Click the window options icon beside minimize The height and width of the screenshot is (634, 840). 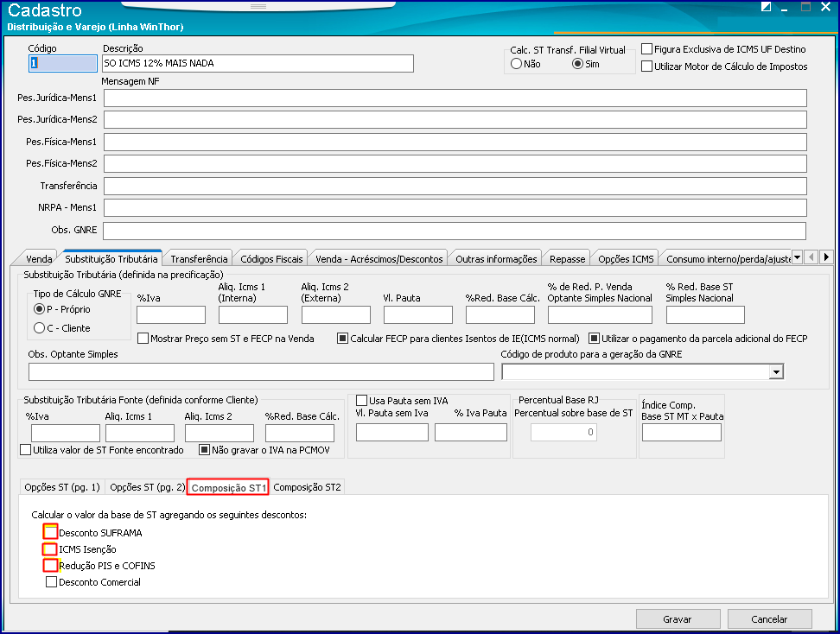pyautogui.click(x=766, y=7)
